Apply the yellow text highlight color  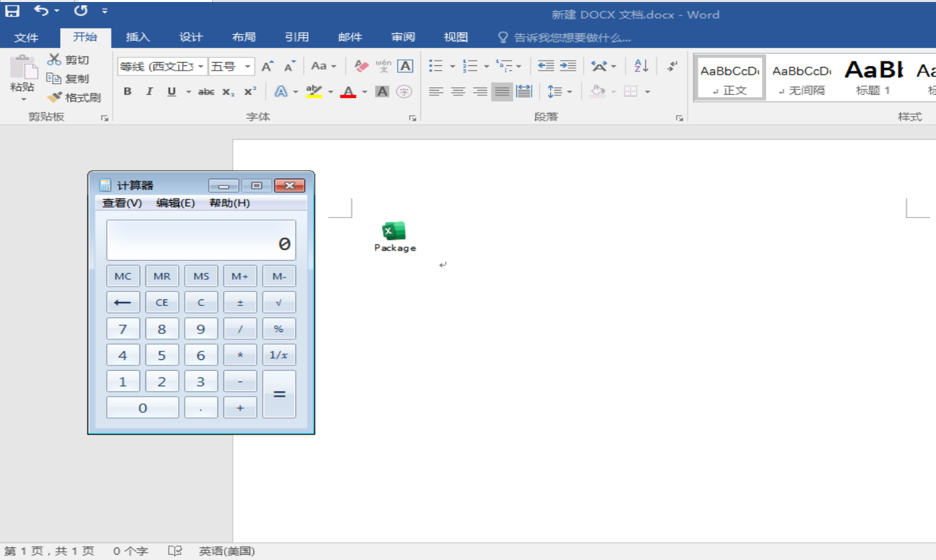click(314, 91)
